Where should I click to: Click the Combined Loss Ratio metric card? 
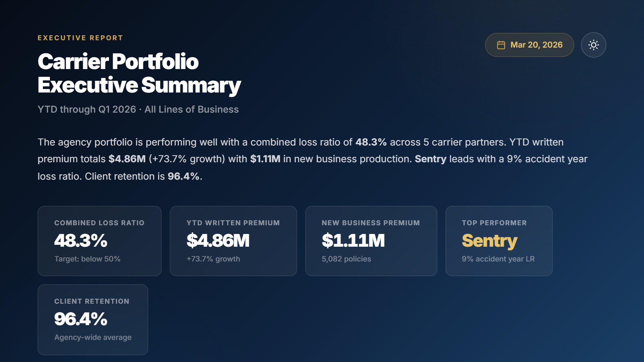click(99, 241)
